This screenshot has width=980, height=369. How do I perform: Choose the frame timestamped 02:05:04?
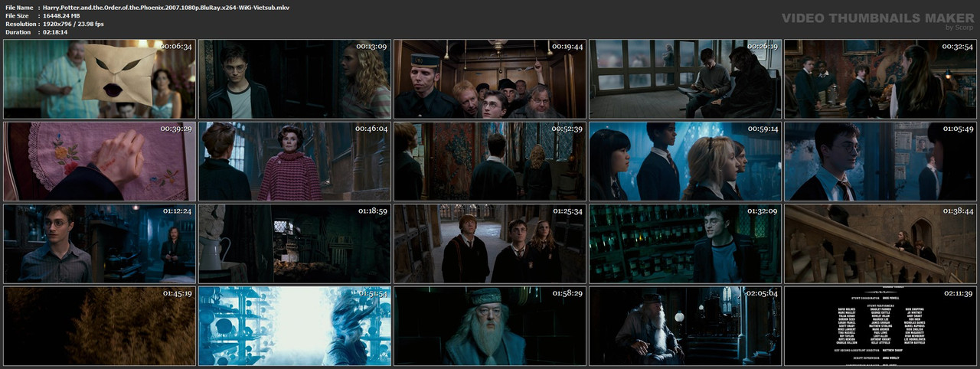[685, 325]
